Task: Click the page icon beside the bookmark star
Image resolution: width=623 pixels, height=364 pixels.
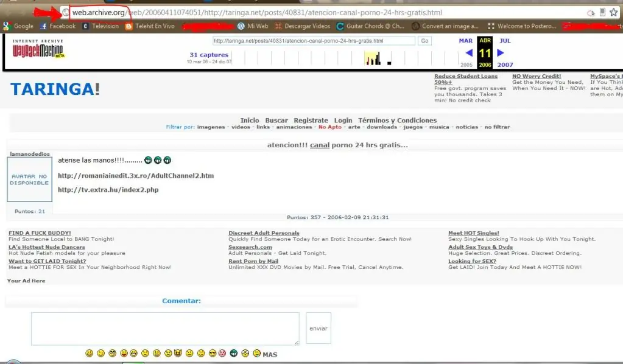Action: [602, 12]
